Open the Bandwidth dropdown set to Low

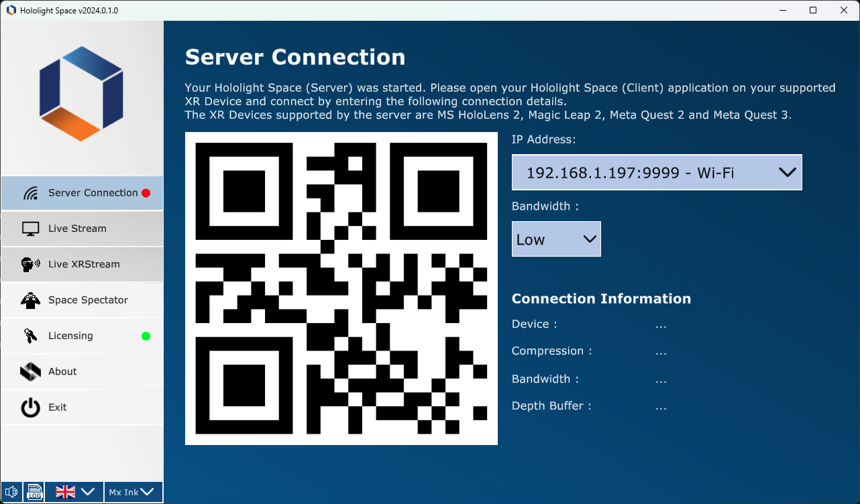(x=556, y=239)
